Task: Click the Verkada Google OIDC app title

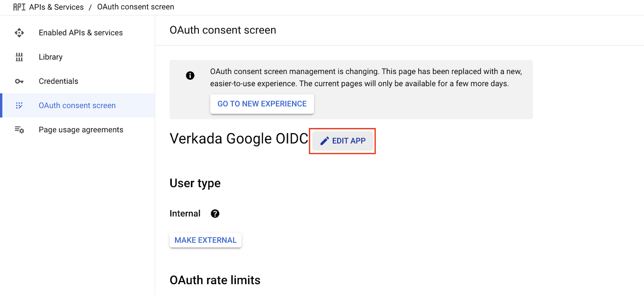Action: (239, 139)
